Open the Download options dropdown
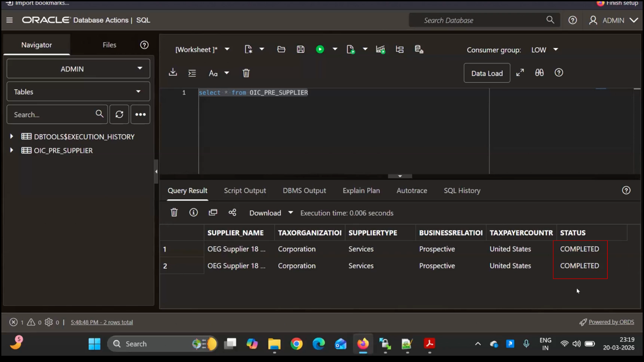 pos(290,213)
